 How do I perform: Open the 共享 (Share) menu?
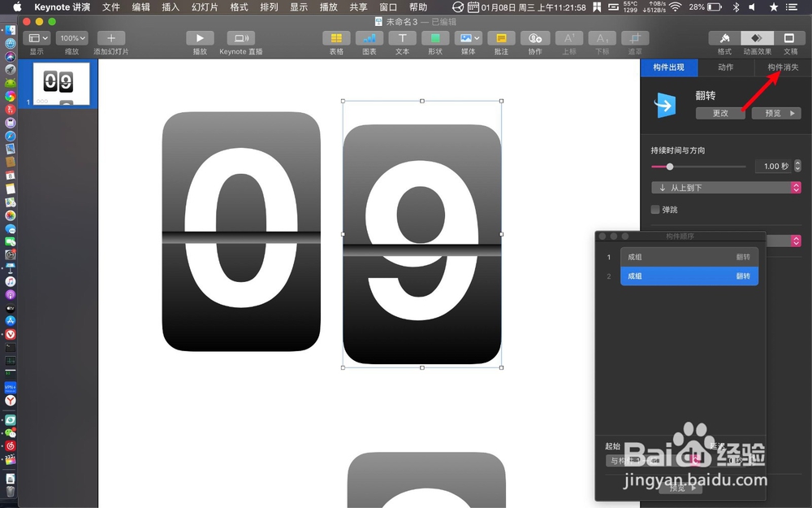[358, 7]
